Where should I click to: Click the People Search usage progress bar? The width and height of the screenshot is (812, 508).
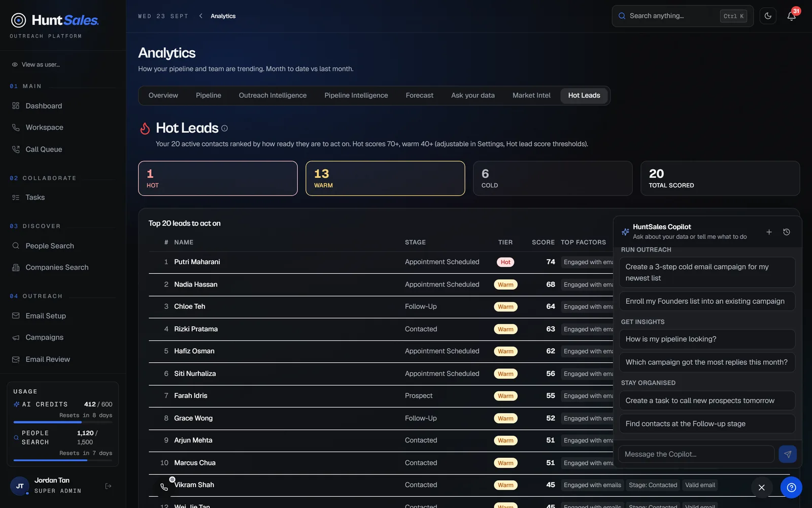[x=63, y=460]
